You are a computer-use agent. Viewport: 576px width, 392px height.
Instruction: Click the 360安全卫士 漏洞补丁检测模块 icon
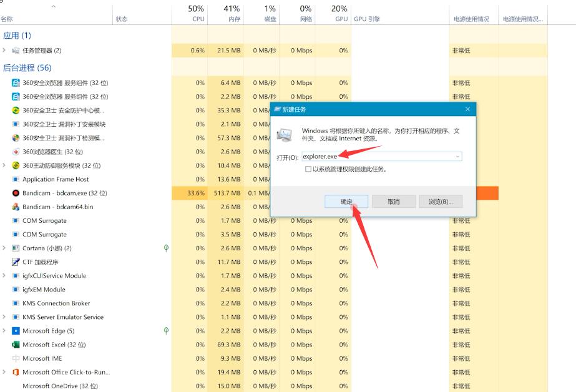[16, 138]
